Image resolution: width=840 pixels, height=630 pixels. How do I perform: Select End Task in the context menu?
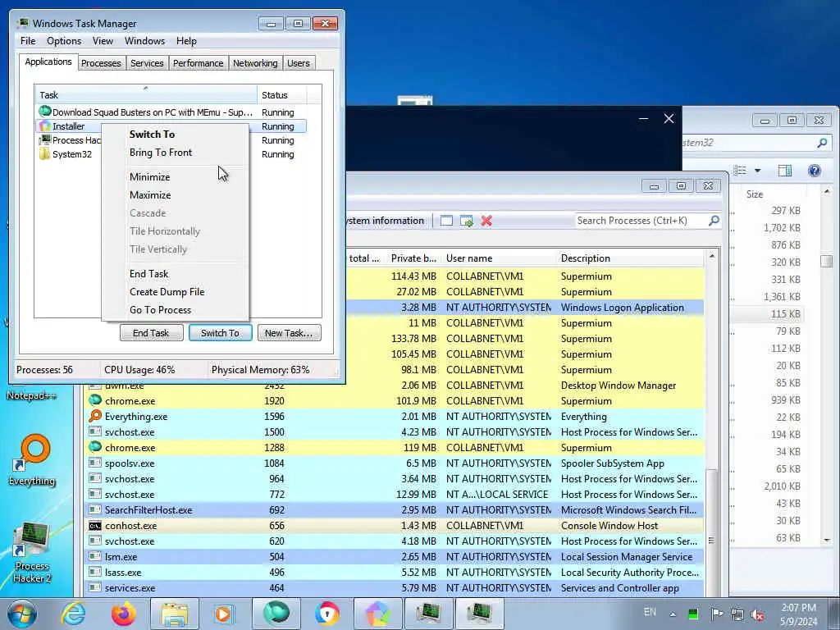(149, 274)
